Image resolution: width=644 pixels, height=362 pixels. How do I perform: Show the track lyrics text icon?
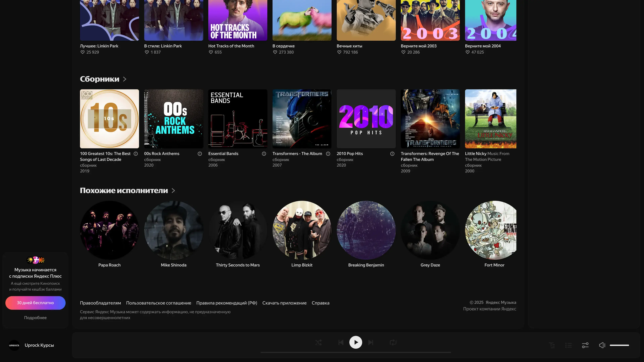pyautogui.click(x=552, y=345)
